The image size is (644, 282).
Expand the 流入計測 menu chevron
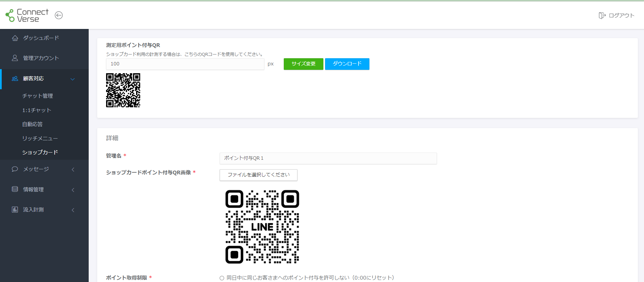coord(73,210)
